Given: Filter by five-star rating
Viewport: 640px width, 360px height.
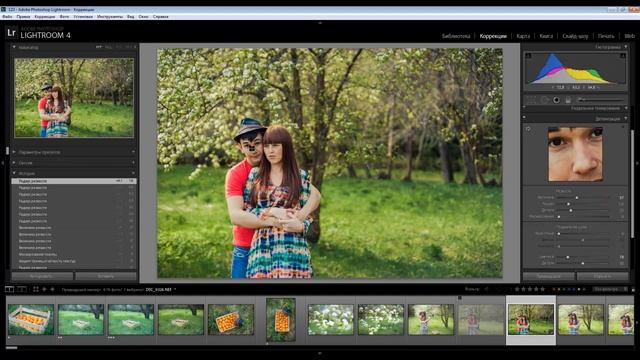Looking at the screenshot, I should click(x=543, y=289).
